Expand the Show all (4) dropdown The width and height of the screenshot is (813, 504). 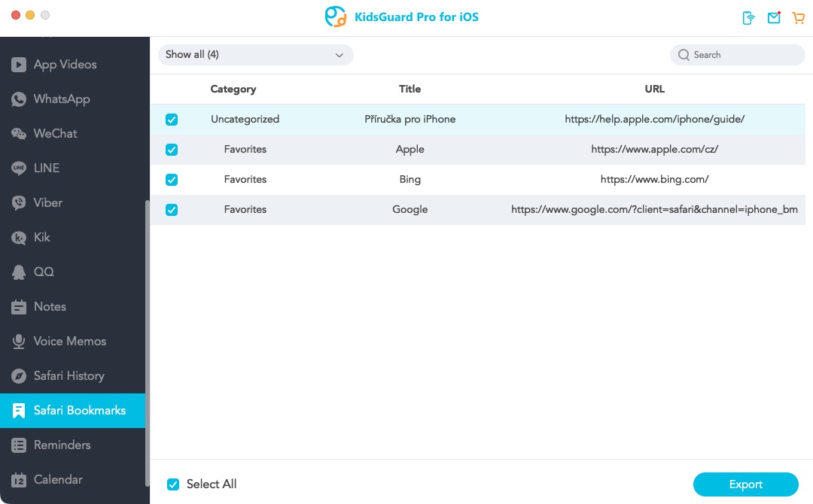[255, 55]
